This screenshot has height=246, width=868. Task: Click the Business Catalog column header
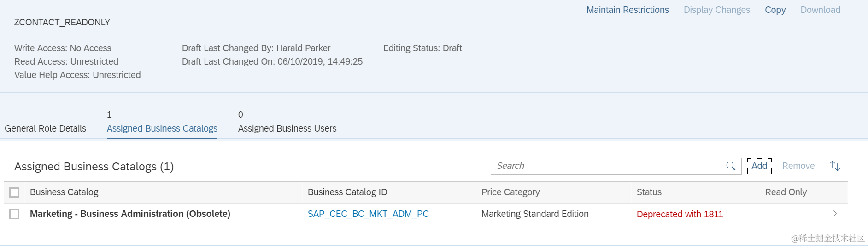(x=64, y=192)
